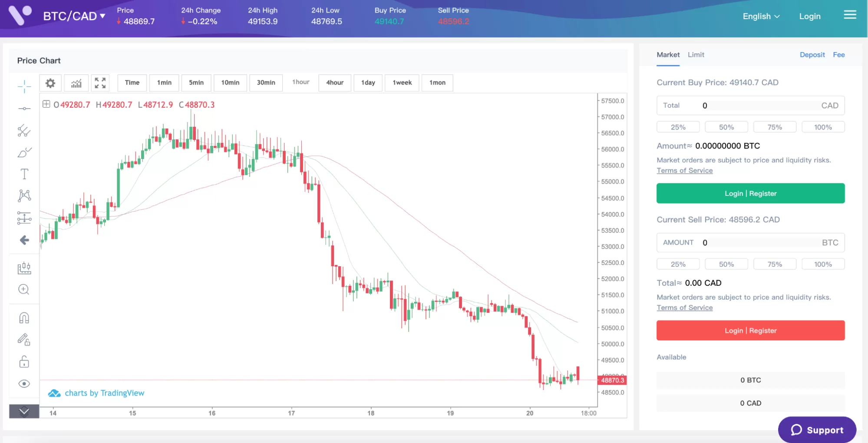Switch to the Market order tab
The width and height of the screenshot is (868, 443).
[668, 55]
